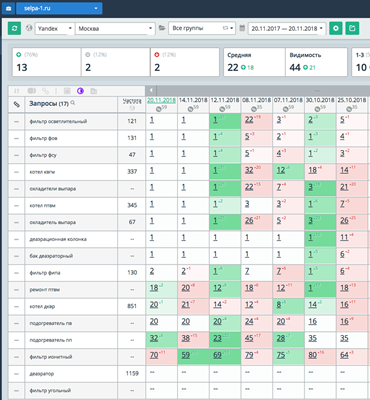This screenshot has height=400, width=370.
Task: Click the query фильтр фов
Action: tap(43, 138)
